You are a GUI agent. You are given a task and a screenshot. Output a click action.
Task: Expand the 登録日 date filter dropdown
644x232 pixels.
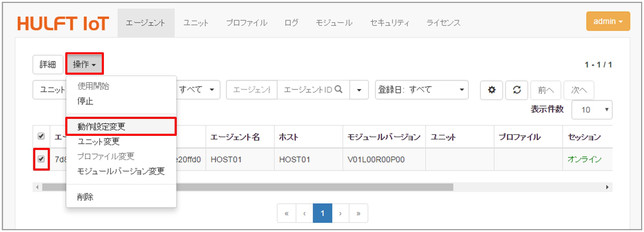tap(422, 90)
